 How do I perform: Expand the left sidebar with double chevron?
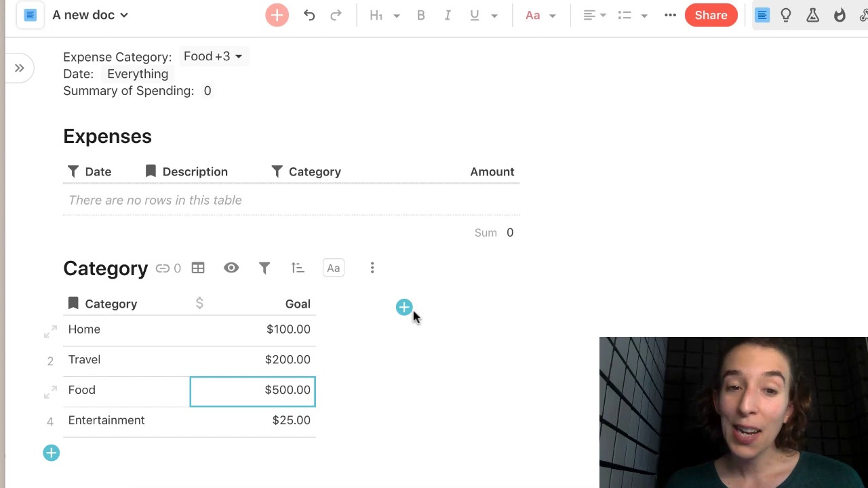point(20,68)
